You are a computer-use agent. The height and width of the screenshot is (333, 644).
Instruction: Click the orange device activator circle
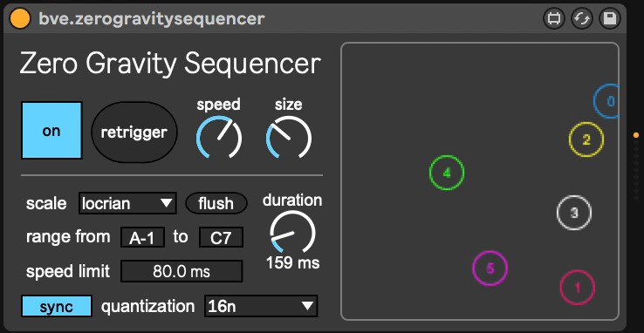[20, 19]
